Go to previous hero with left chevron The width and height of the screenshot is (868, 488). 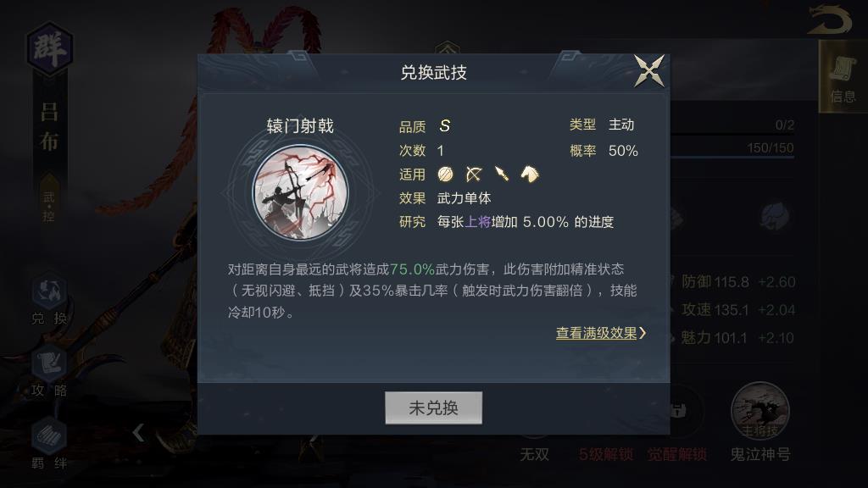coord(138,433)
